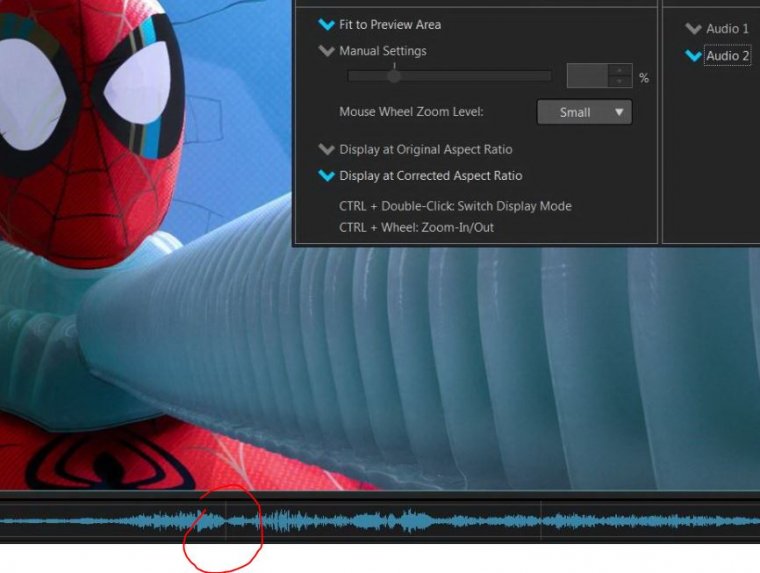Viewport: 760px width, 573px height.
Task: Click the zoom percentage input field
Action: pyautogui.click(x=587, y=76)
